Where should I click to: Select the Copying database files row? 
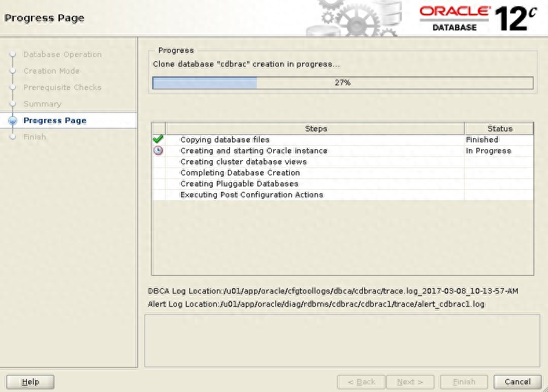click(225, 140)
